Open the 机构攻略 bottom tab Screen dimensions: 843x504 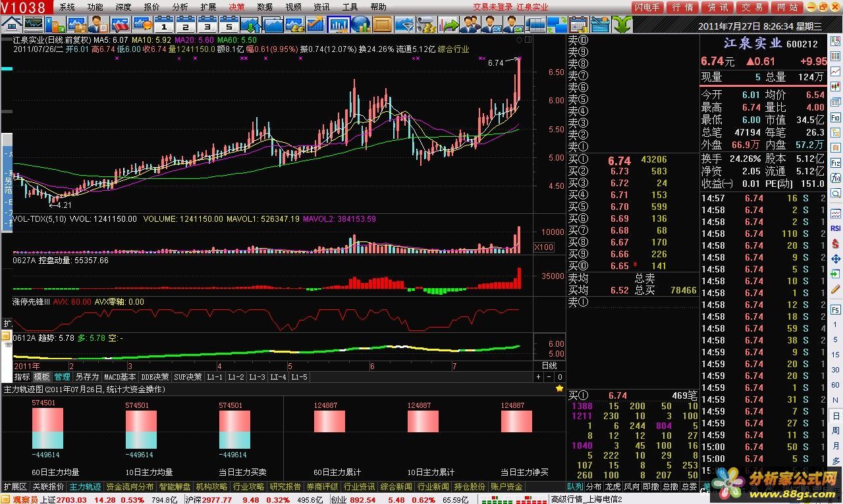211,487
